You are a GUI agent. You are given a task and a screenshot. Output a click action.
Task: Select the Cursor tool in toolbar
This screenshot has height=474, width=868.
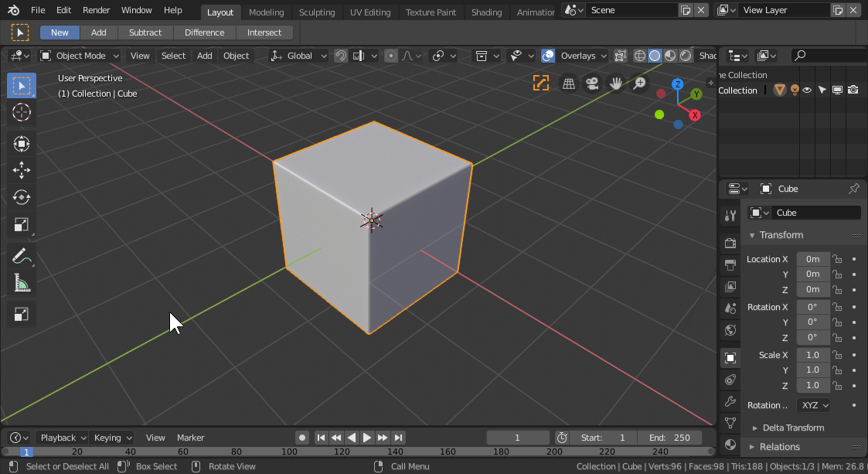(22, 112)
